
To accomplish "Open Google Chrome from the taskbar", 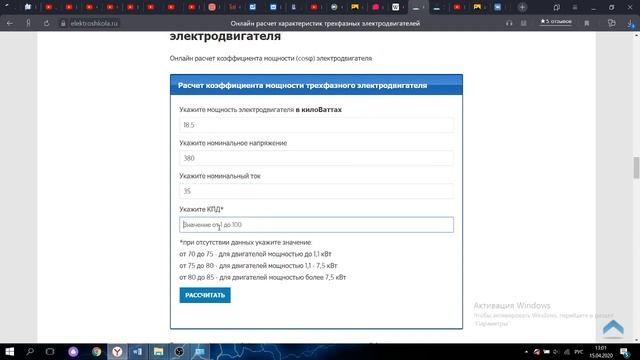I will coord(97,351).
